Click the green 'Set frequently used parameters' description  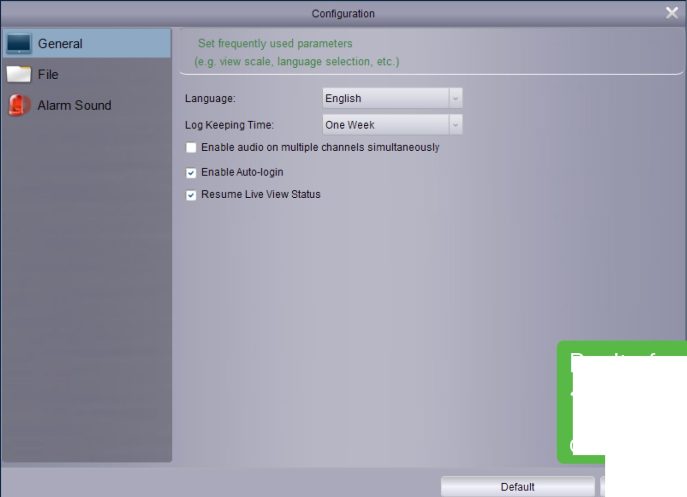[275, 44]
